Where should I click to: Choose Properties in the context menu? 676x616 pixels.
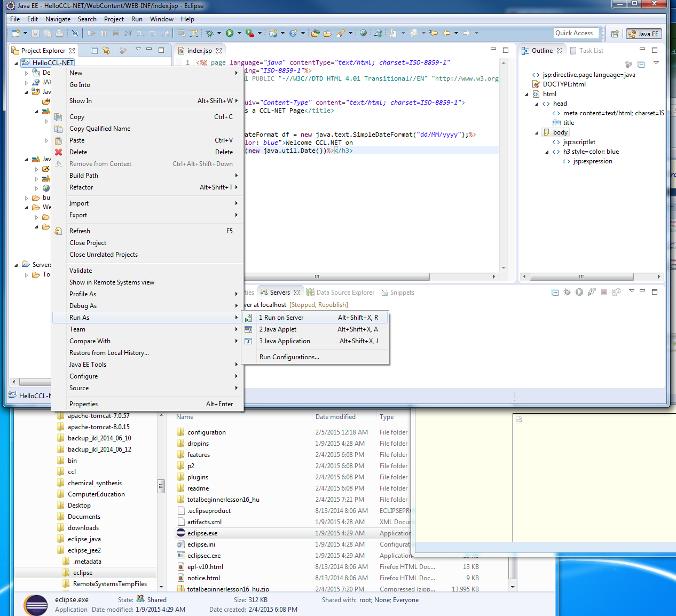click(x=83, y=404)
